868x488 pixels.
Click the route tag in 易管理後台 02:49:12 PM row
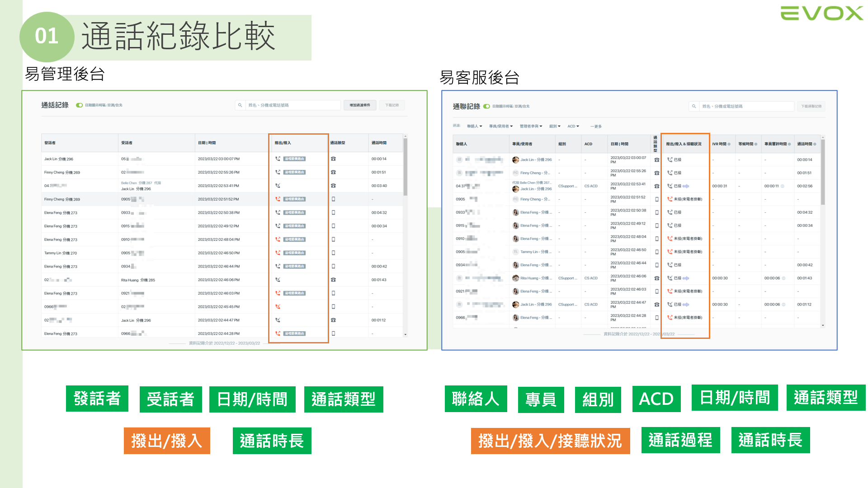(295, 226)
